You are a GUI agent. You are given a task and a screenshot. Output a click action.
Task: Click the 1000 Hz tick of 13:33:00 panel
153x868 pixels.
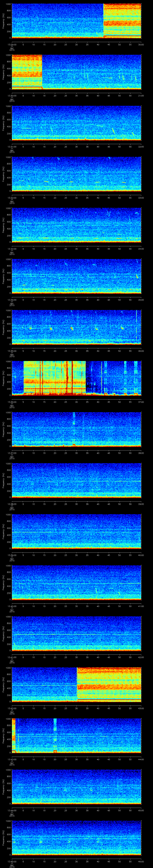[x=8, y=208]
